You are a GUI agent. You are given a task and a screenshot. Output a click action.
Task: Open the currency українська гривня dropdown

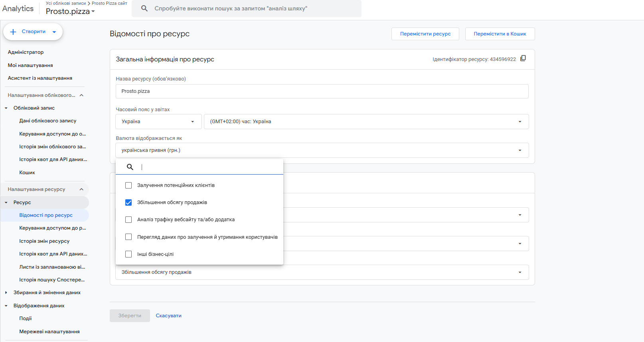(322, 150)
